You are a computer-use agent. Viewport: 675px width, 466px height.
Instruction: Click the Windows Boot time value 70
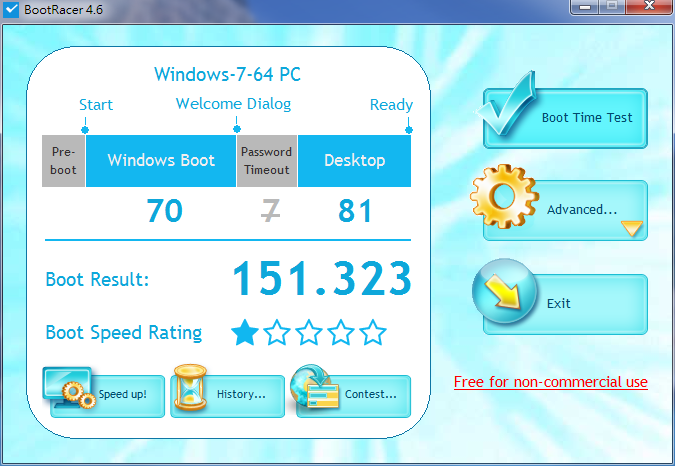tap(164, 210)
